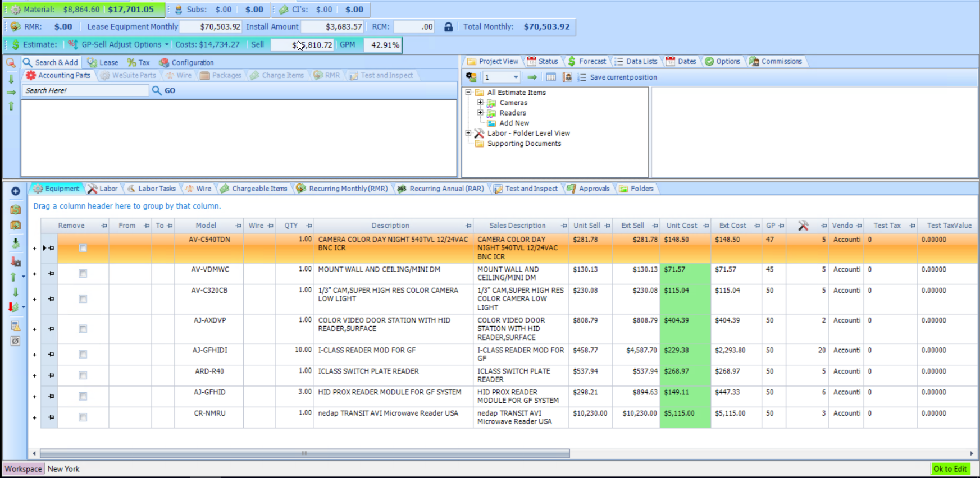This screenshot has width=980, height=478.
Task: Switch to the Labor Tasks tab
Action: click(x=151, y=189)
